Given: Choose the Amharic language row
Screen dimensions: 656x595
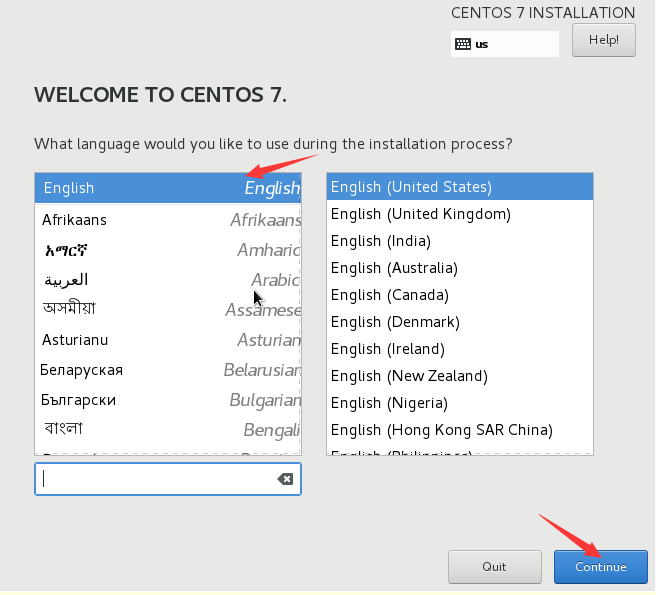Looking at the screenshot, I should pos(168,250).
